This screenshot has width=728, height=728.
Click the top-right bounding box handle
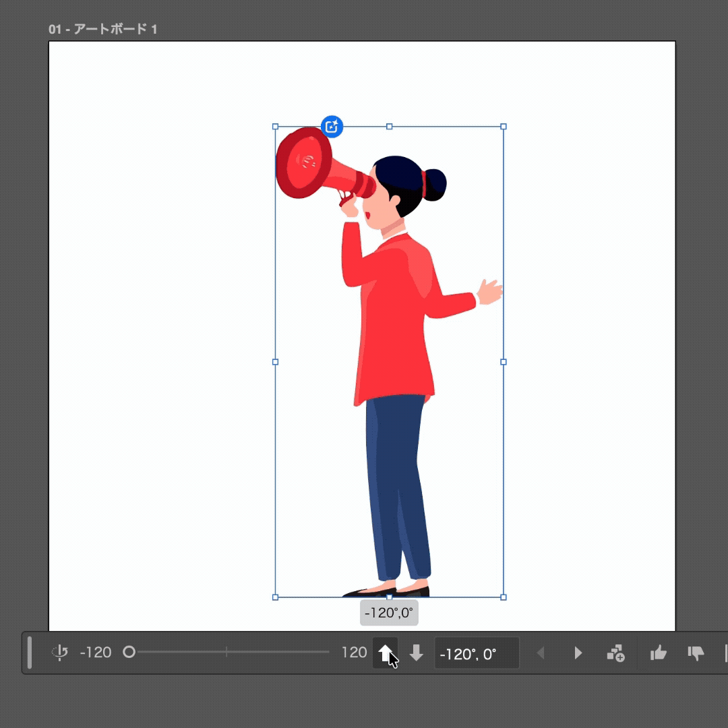[504, 126]
